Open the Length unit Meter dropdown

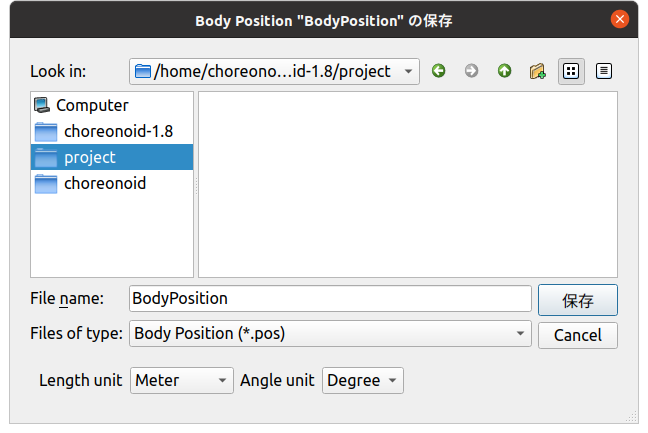tap(181, 380)
